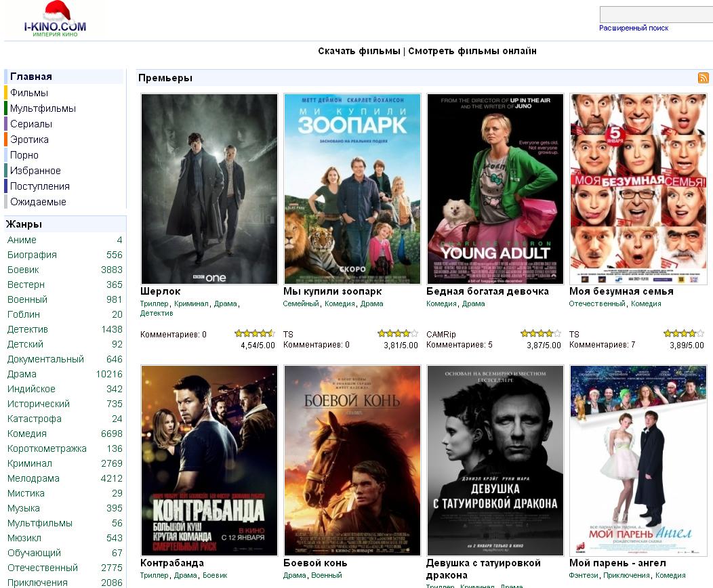
Task: Click inside the search input field
Action: [656, 14]
